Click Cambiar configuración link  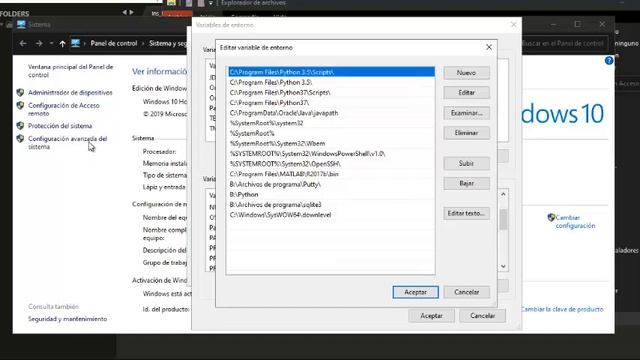[575, 221]
